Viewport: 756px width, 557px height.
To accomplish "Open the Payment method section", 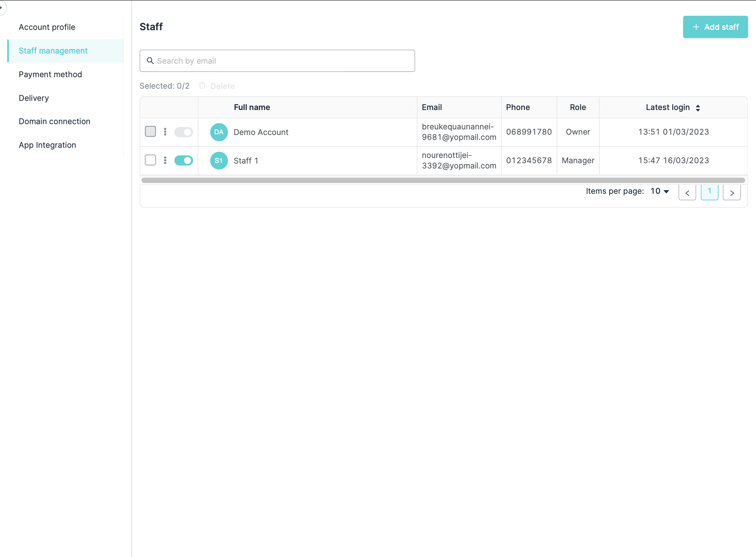I will (x=50, y=74).
